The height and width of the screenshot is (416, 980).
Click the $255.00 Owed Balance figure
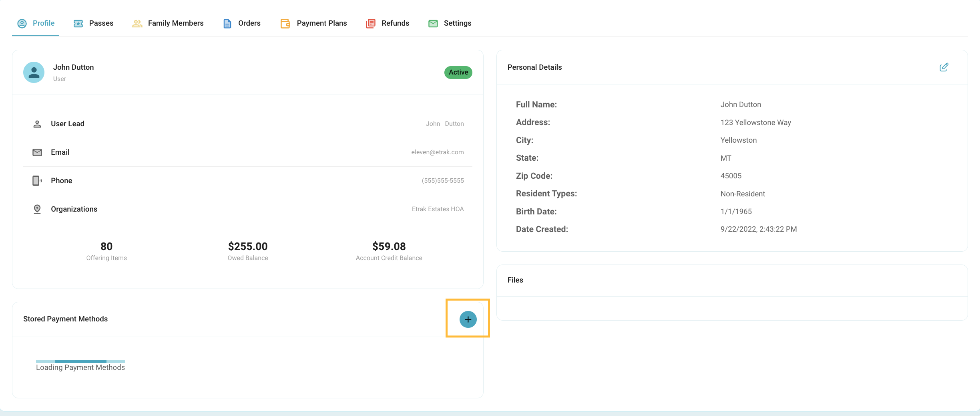(248, 246)
